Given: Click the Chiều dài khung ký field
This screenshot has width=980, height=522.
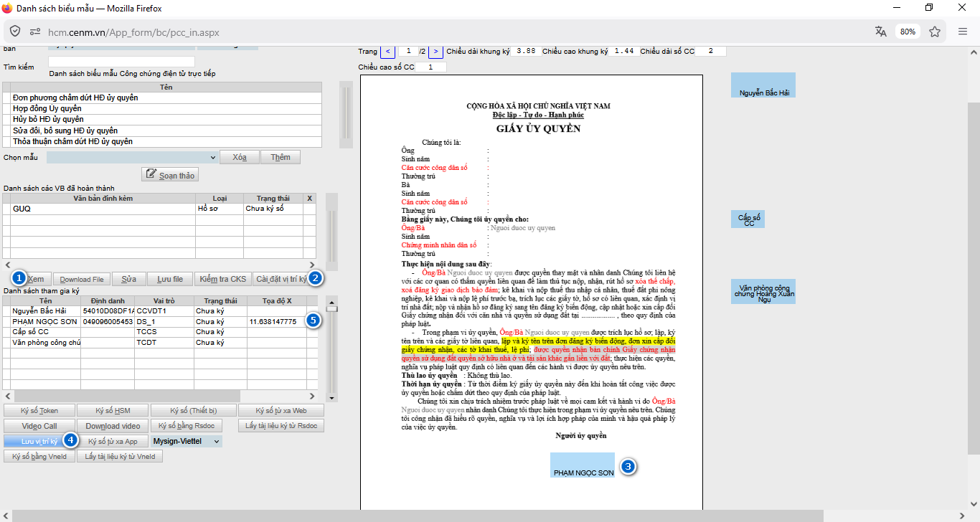Looking at the screenshot, I should pyautogui.click(x=525, y=51).
